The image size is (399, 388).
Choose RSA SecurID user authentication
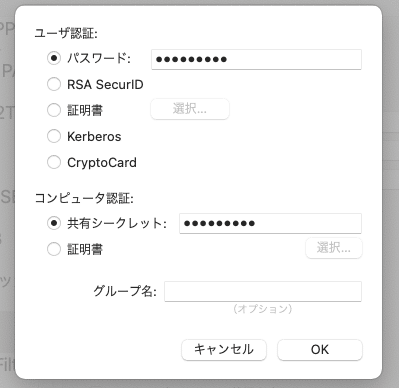tap(54, 84)
